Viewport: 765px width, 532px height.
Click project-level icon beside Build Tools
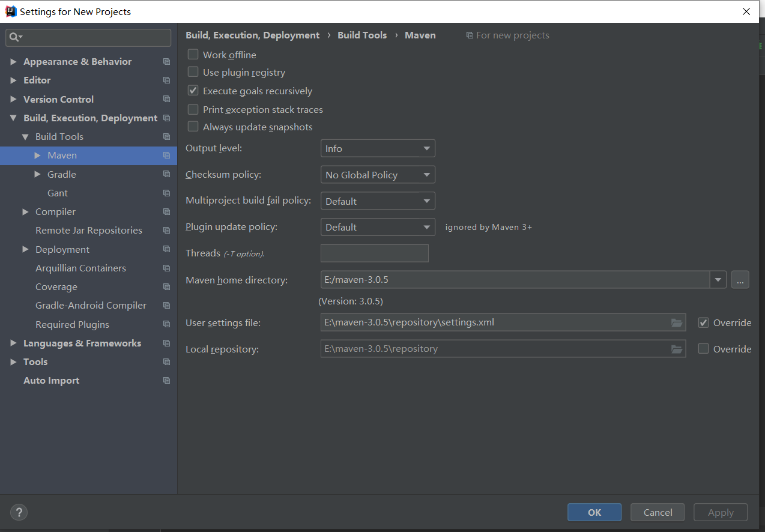pyautogui.click(x=167, y=137)
